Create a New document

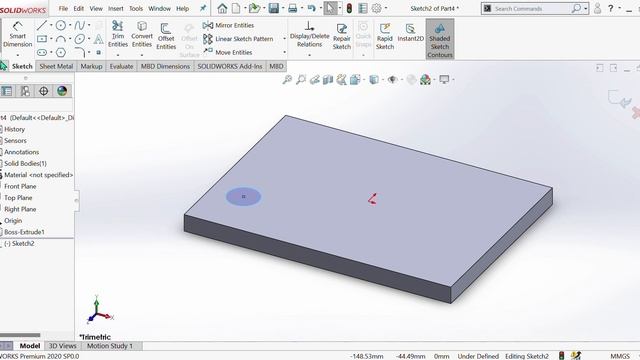pyautogui.click(x=236, y=8)
